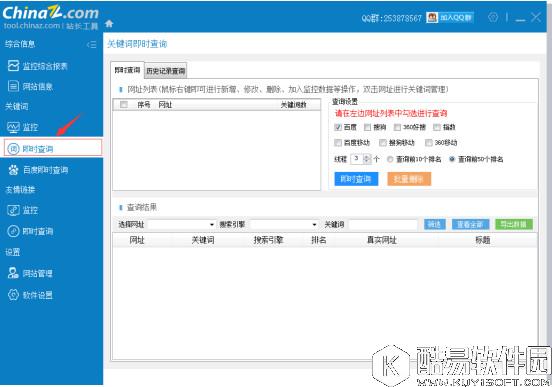
Task: Click the 网址 column header in the results table
Action: [x=137, y=240]
